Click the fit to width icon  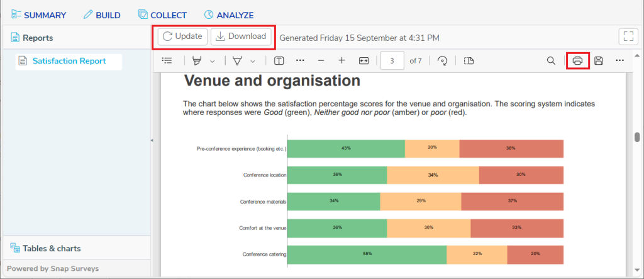tap(364, 61)
